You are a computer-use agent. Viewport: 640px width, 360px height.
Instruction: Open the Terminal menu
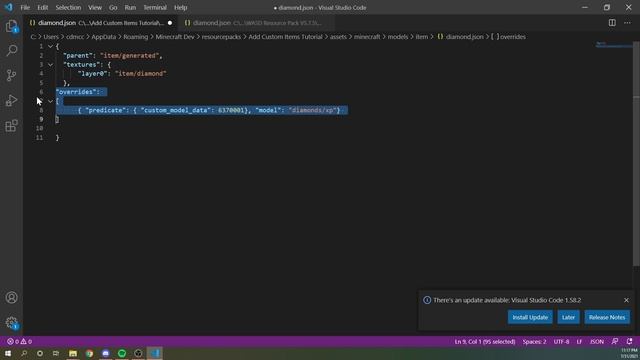155,7
